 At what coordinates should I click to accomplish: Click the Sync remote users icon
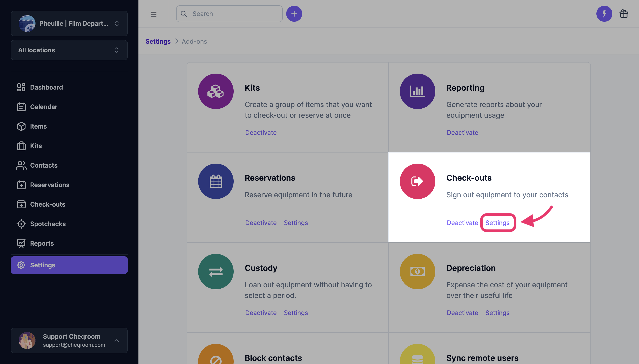(x=417, y=354)
